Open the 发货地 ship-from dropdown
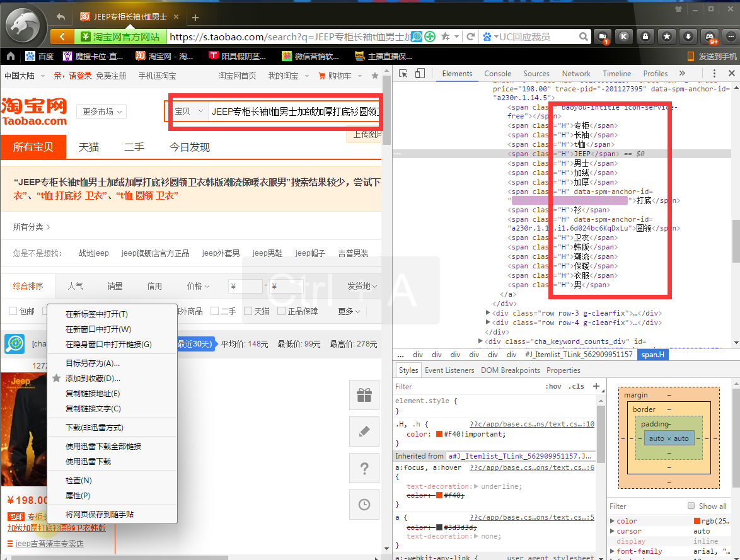Image resolution: width=740 pixels, height=560 pixels. [x=362, y=286]
